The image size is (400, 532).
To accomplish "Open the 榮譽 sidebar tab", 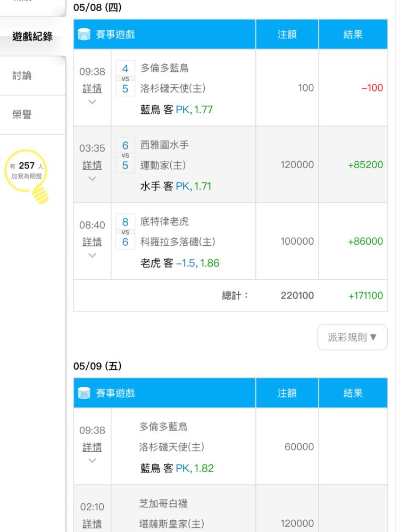I will (22, 114).
